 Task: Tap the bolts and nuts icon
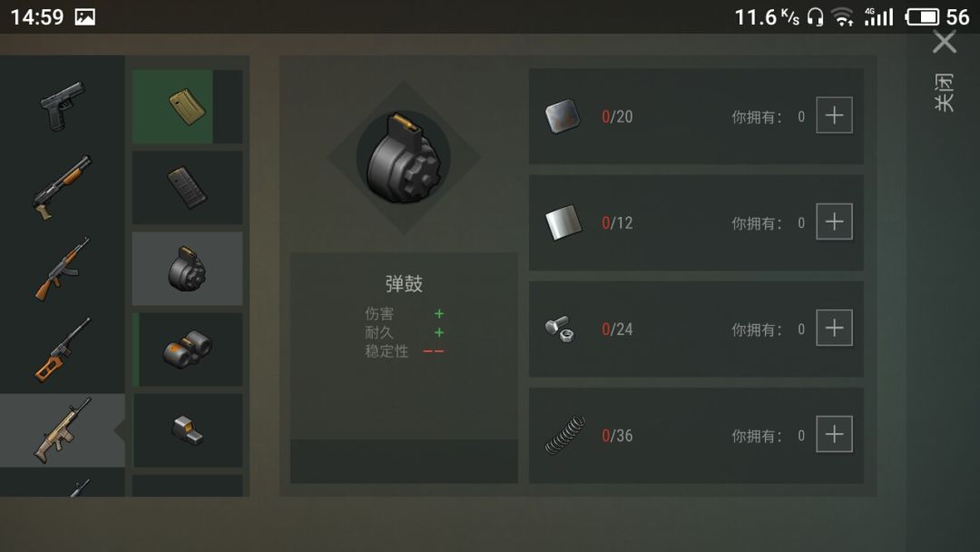pos(560,329)
